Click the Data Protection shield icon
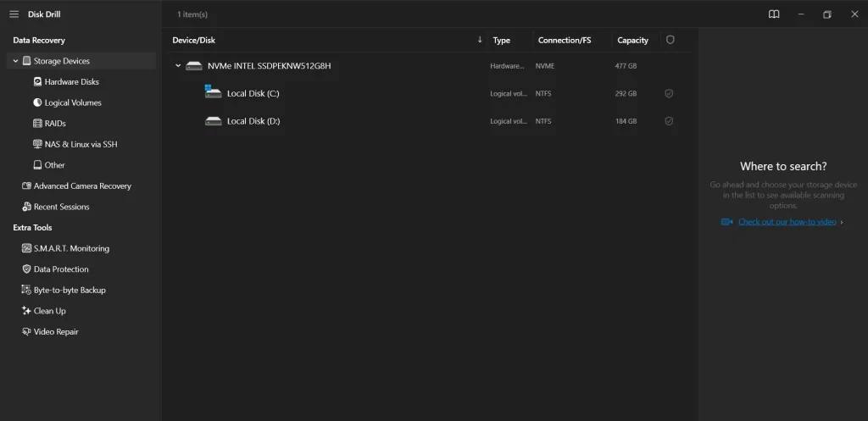Screen dimensions: 868x421 click(26, 269)
